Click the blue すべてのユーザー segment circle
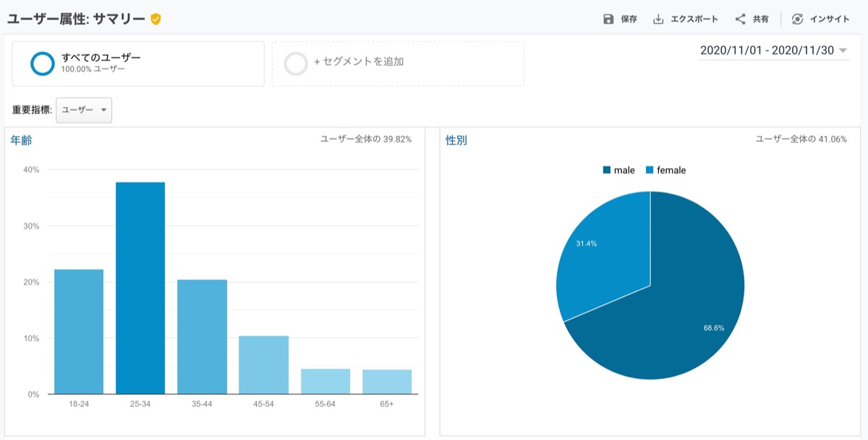This screenshot has width=868, height=440. pyautogui.click(x=43, y=63)
